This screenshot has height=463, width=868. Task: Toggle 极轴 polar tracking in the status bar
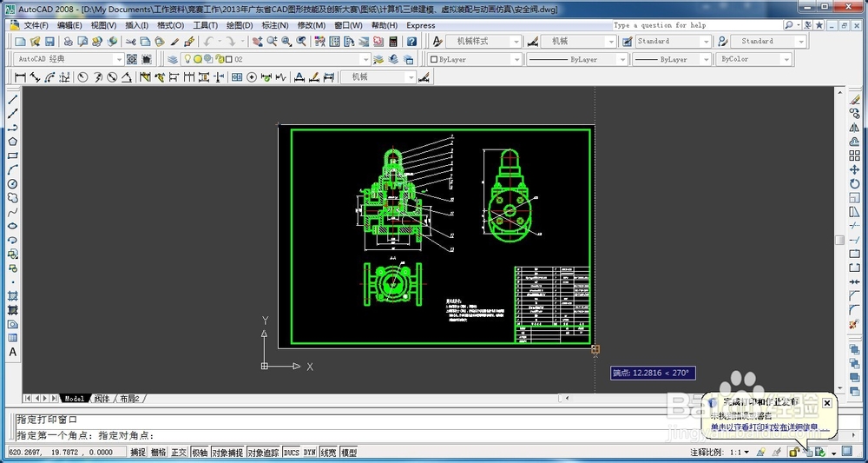(x=200, y=453)
